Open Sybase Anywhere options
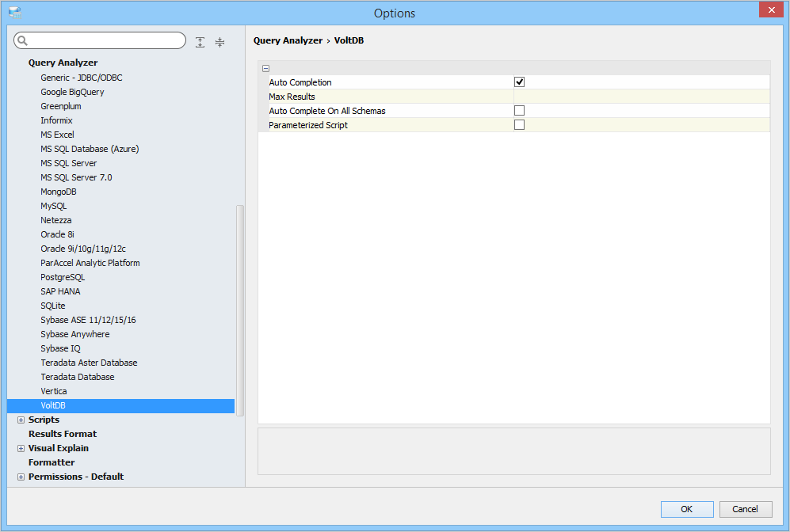Image resolution: width=790 pixels, height=532 pixels. tap(75, 334)
